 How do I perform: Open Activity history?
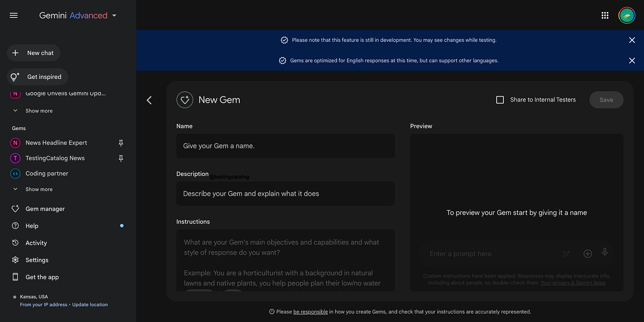[x=36, y=243]
